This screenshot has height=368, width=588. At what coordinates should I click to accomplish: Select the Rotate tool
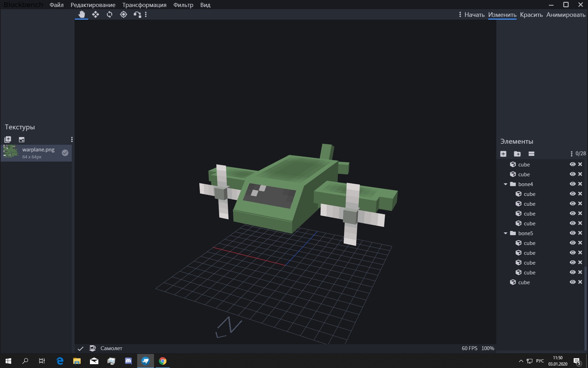110,14
